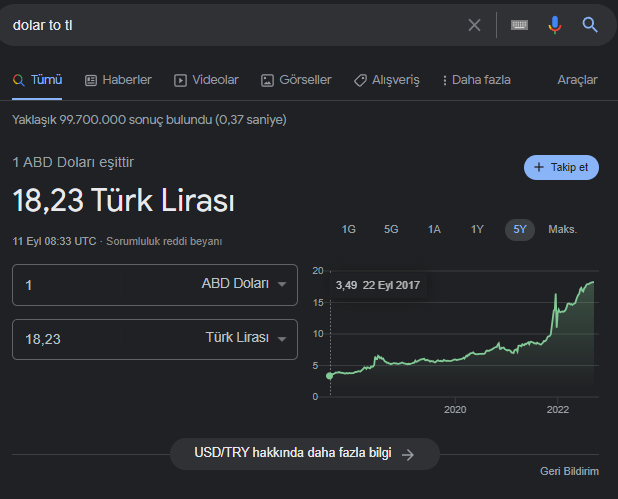Click the Alışveriş tag icon
The width and height of the screenshot is (618, 499).
360,80
